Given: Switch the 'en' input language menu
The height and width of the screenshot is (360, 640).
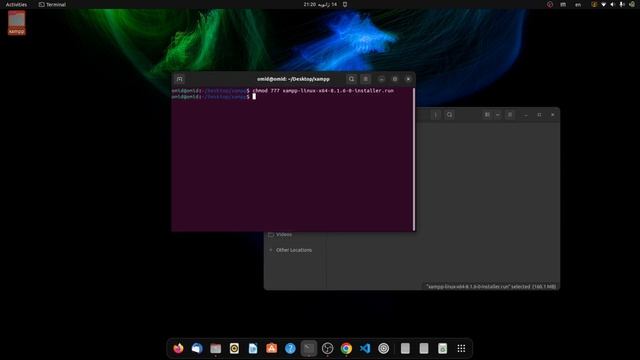Looking at the screenshot, I should click(578, 4).
